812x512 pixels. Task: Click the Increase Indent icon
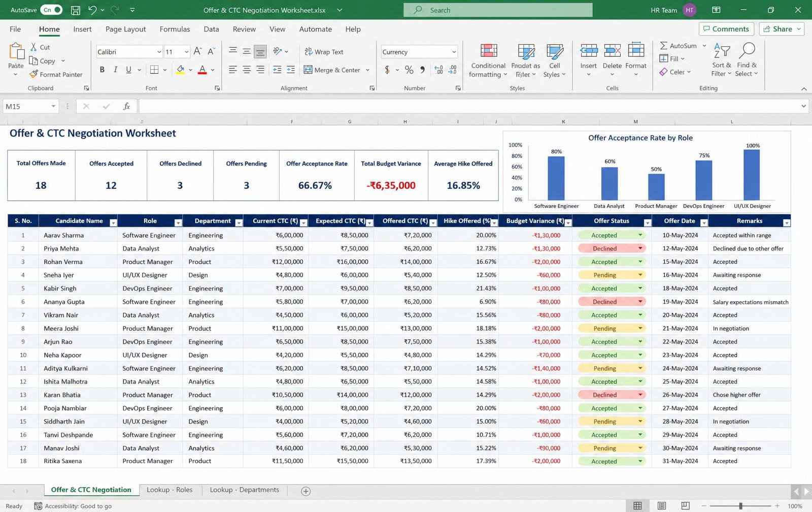(291, 70)
